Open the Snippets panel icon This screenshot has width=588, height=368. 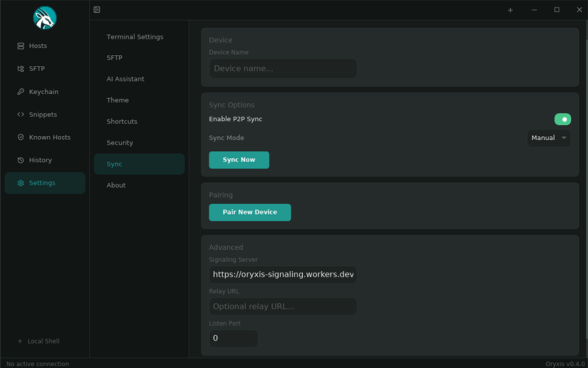pyautogui.click(x=20, y=114)
